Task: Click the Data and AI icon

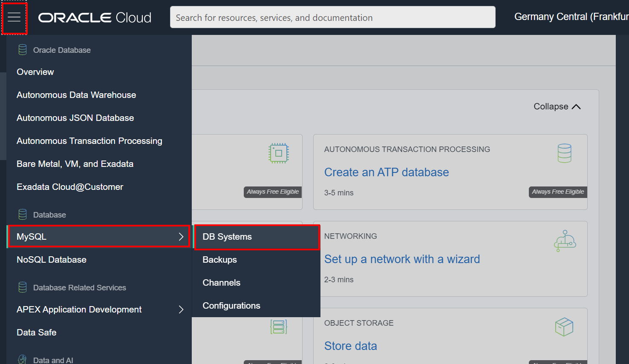Action: (x=22, y=359)
